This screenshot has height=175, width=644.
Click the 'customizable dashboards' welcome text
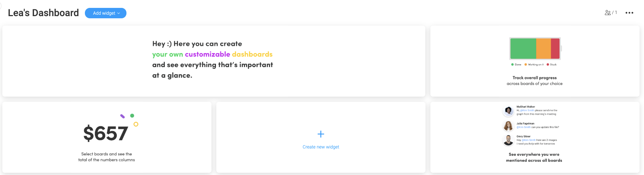(x=229, y=54)
